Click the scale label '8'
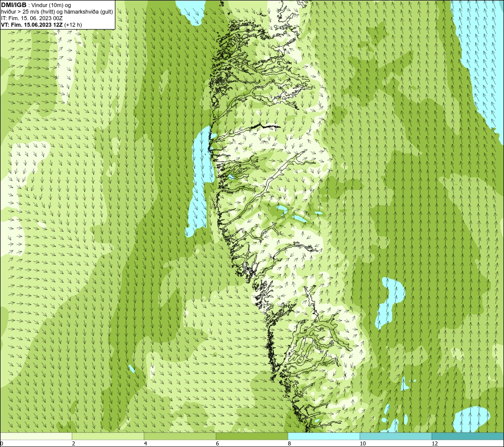 pyautogui.click(x=290, y=443)
